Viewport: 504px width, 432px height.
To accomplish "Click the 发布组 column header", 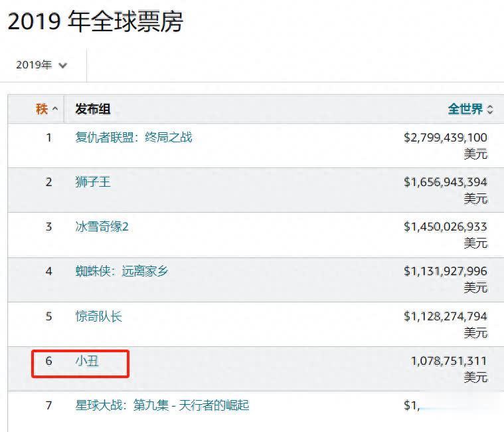I will 93,109.
